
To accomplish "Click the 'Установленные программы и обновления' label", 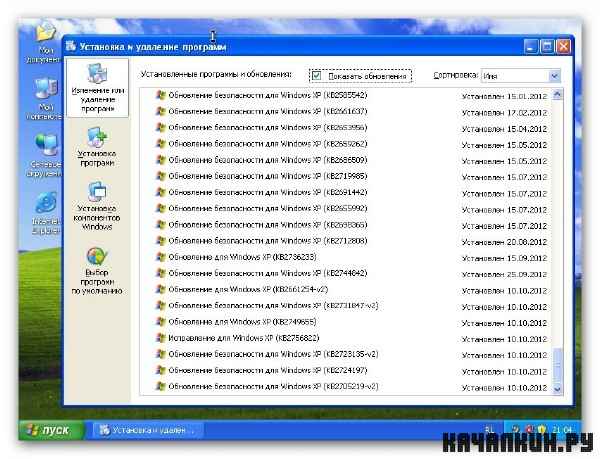I will (216, 74).
